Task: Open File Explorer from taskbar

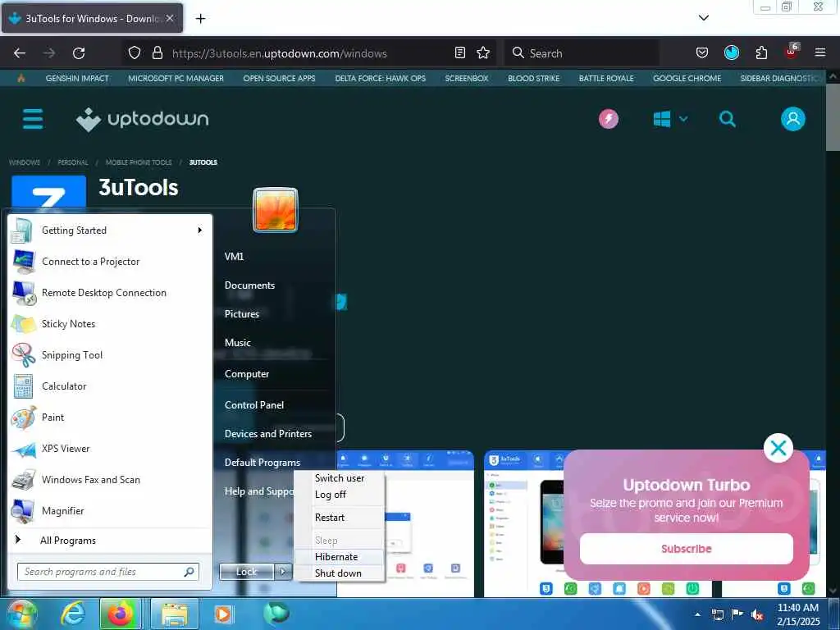Action: coord(175,614)
